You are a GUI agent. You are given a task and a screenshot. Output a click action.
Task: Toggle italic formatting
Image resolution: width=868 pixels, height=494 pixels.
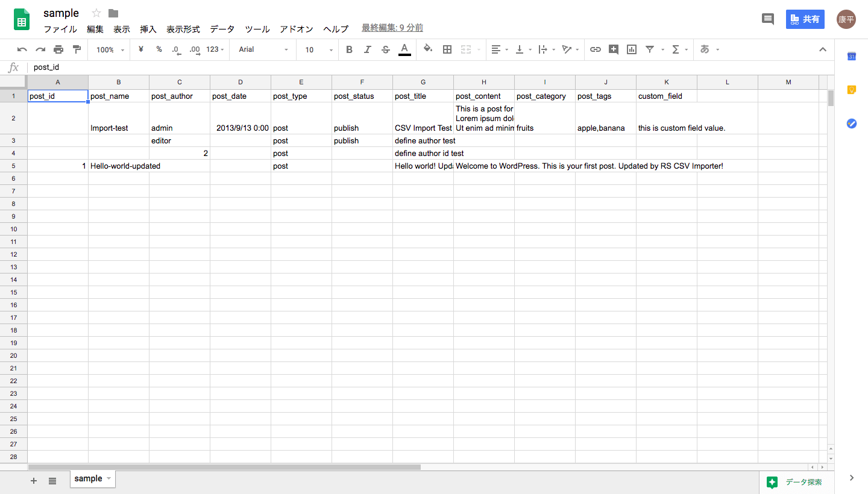[x=367, y=49]
